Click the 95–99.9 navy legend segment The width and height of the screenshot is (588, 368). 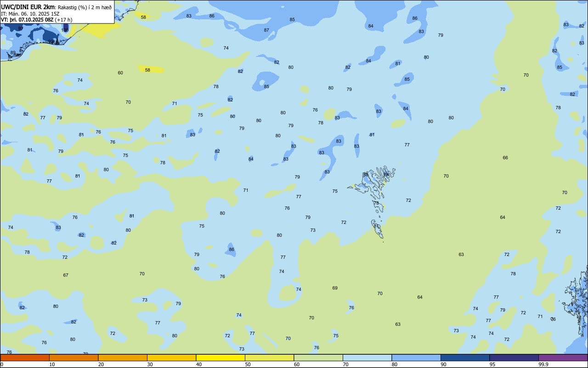click(514, 357)
